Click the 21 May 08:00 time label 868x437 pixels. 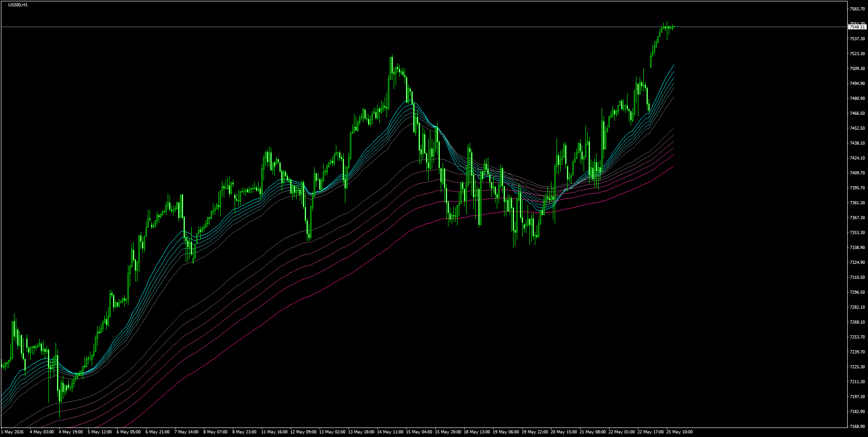(593, 432)
